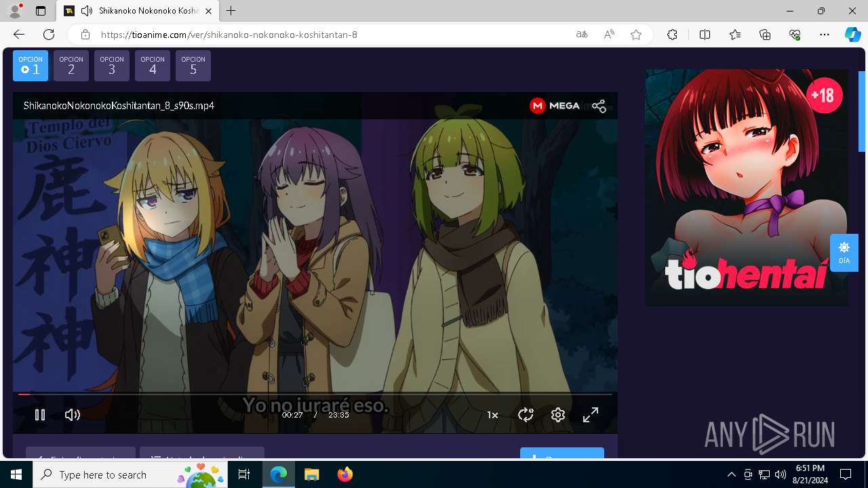Expand video to fullscreen
This screenshot has width=868, height=488.
pyautogui.click(x=591, y=415)
